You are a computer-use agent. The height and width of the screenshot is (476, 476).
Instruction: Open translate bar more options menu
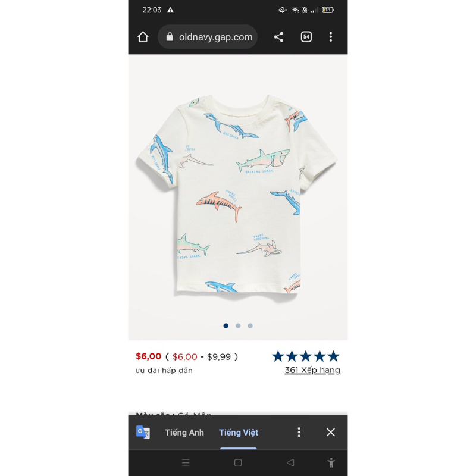(299, 433)
